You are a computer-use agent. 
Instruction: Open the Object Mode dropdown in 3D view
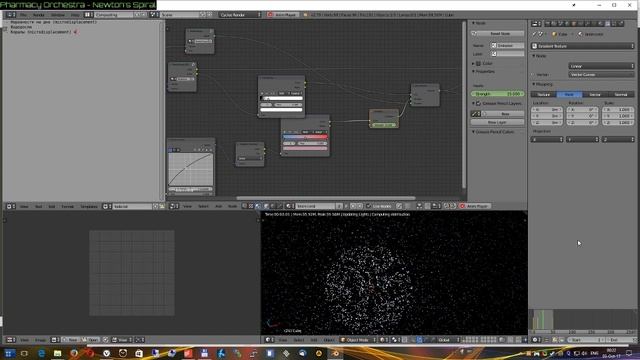click(358, 340)
